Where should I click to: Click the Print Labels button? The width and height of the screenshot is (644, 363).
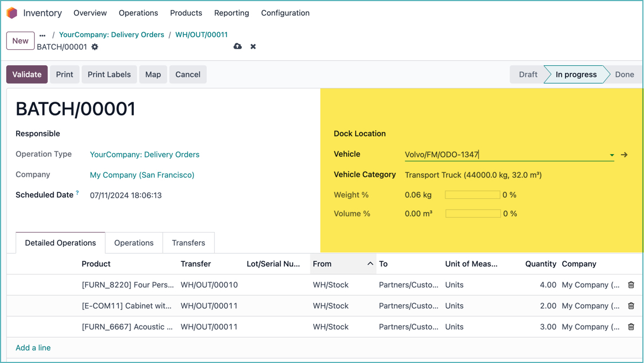tap(109, 74)
